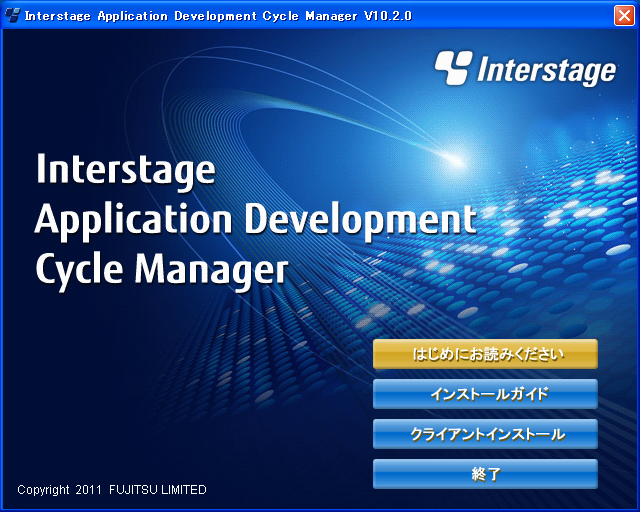The image size is (640, 512).
Task: Start クライアントインストール client installation
Action: pyautogui.click(x=485, y=434)
